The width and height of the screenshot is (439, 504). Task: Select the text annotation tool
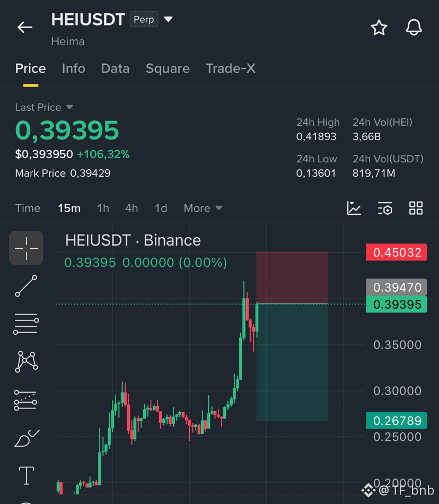(27, 475)
